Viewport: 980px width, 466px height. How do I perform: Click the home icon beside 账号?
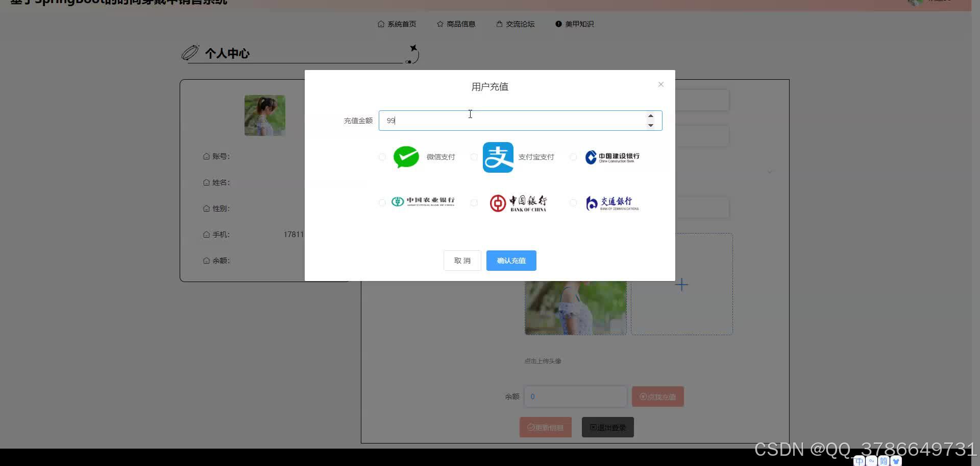206,156
